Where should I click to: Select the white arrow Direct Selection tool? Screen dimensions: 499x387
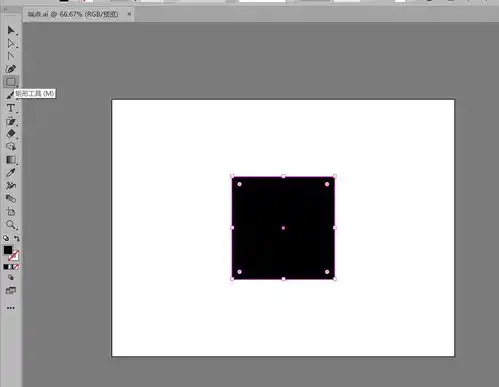(x=11, y=43)
